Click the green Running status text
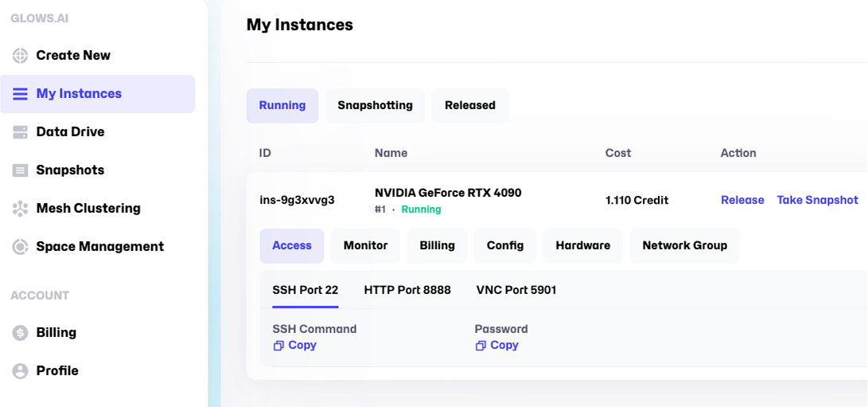This screenshot has width=868, height=407. pyautogui.click(x=421, y=209)
